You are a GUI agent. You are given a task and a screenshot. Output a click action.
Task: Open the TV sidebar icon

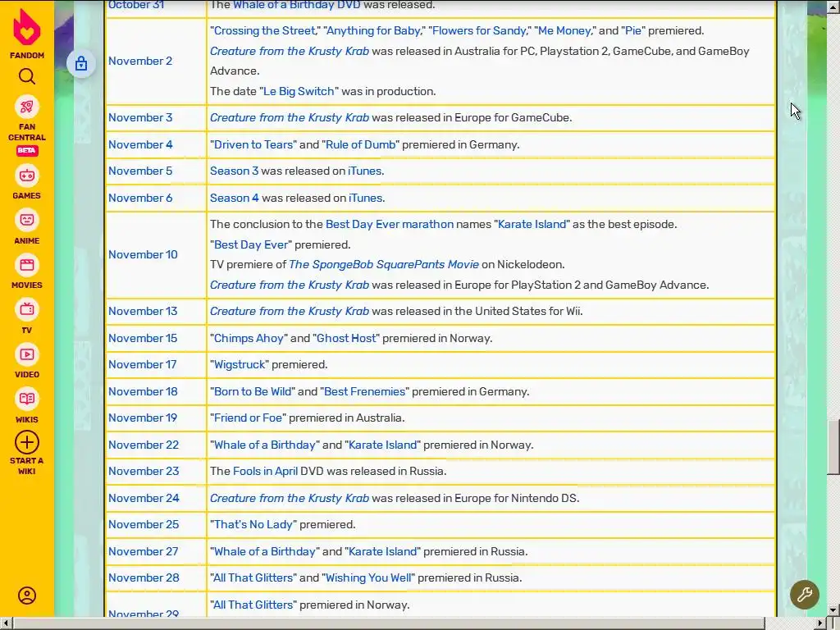(x=27, y=309)
